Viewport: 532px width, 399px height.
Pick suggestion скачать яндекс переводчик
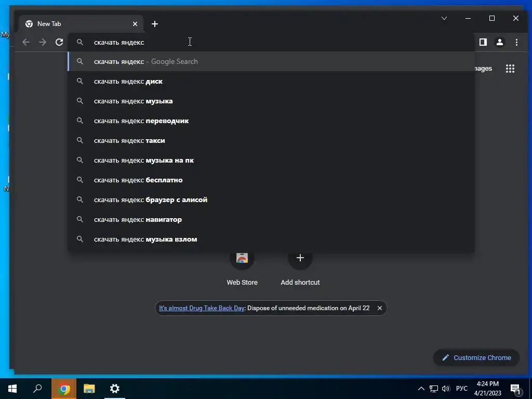(x=271, y=121)
